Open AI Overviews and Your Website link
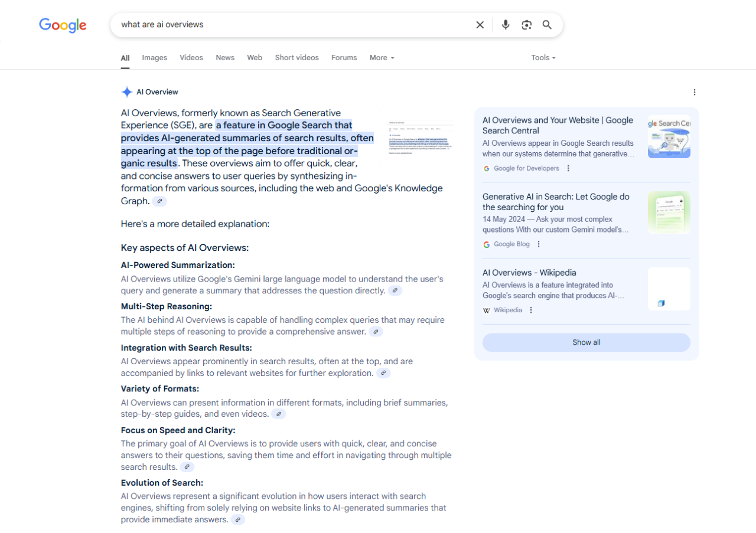The image size is (756, 533). coord(558,126)
